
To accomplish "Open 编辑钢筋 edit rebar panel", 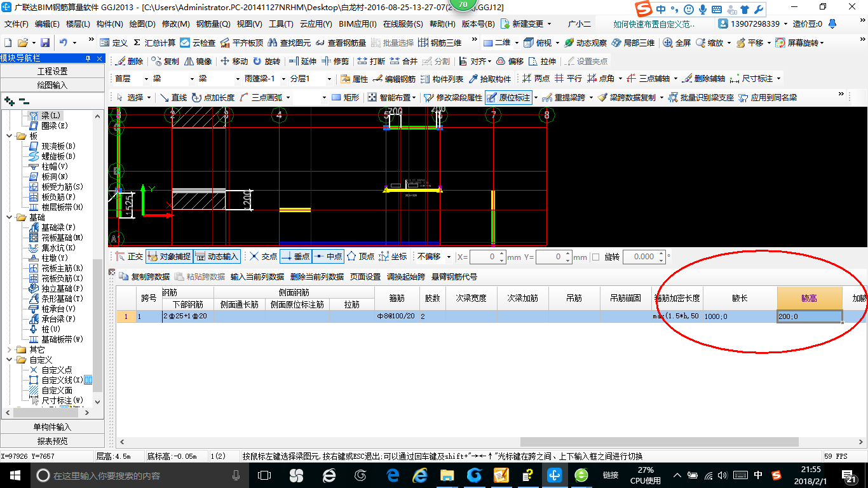I will (x=394, y=79).
